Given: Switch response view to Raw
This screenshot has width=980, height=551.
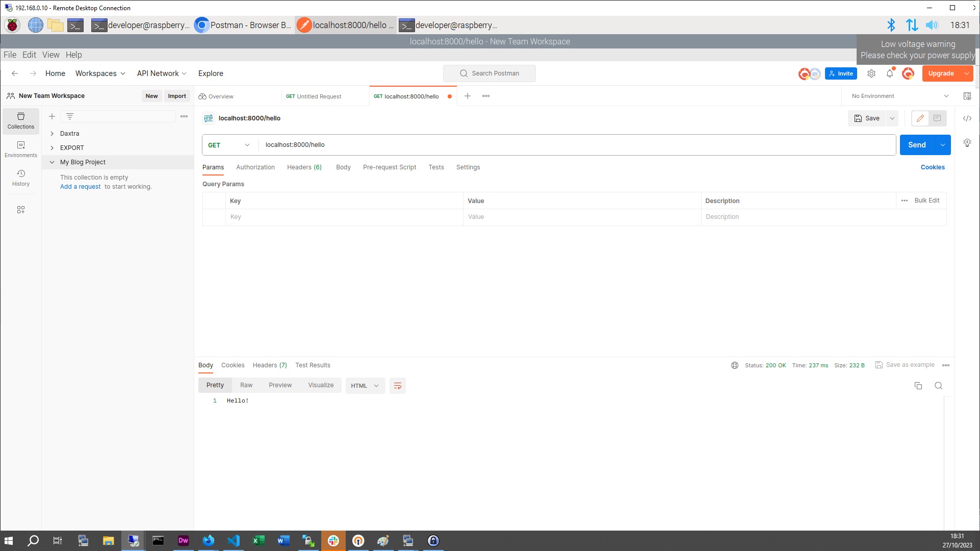Looking at the screenshot, I should point(246,385).
